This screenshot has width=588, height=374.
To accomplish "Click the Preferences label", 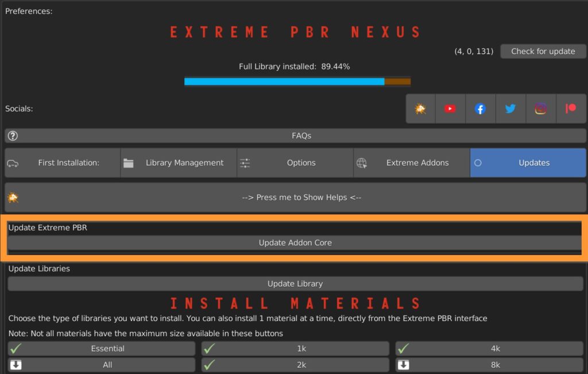I will [29, 11].
